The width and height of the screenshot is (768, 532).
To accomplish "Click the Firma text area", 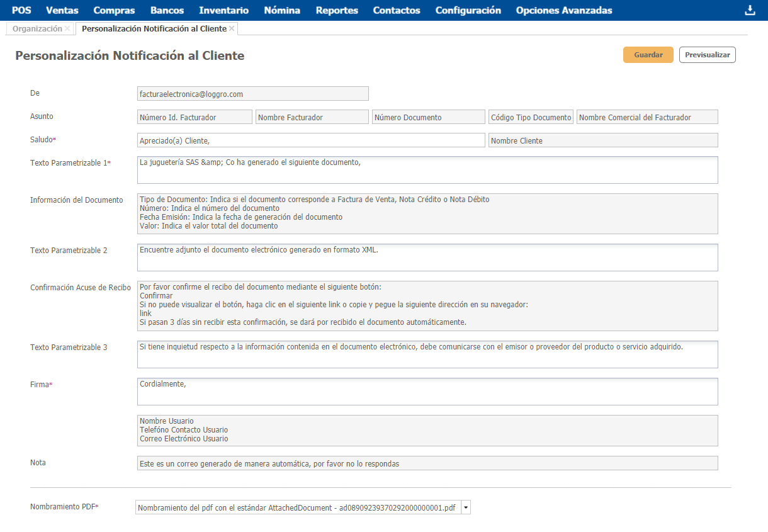I will coord(427,392).
